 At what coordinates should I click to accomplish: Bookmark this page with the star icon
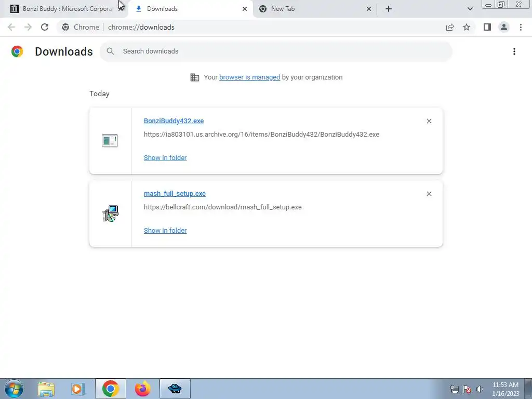point(467,27)
